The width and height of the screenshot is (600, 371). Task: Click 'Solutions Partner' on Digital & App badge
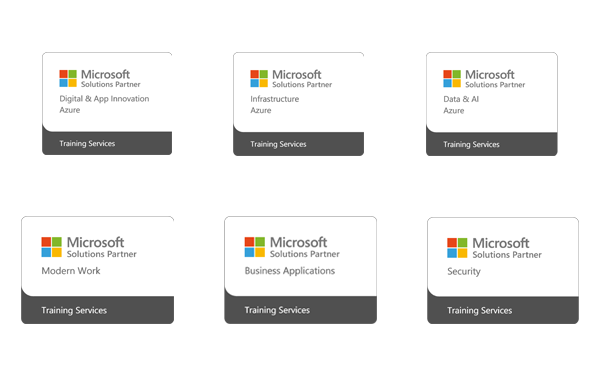111,84
